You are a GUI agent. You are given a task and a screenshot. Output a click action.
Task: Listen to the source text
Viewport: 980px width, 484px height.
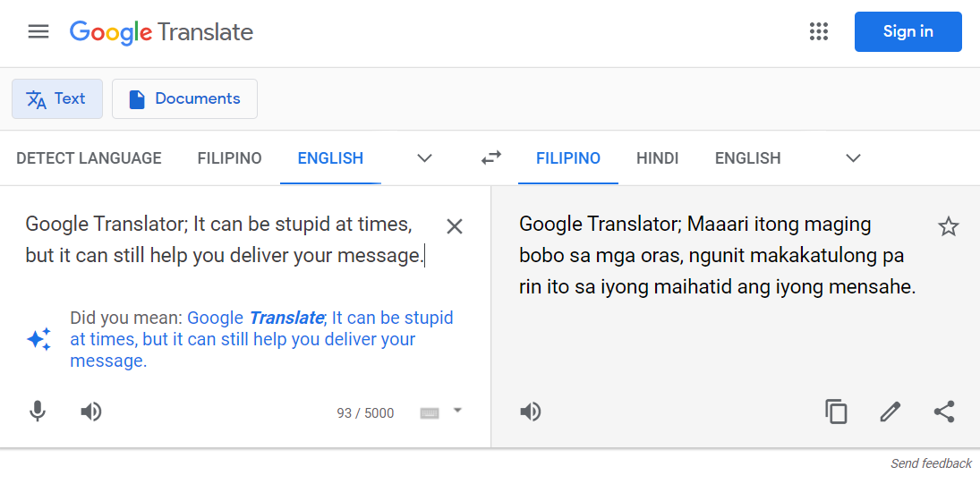(91, 412)
